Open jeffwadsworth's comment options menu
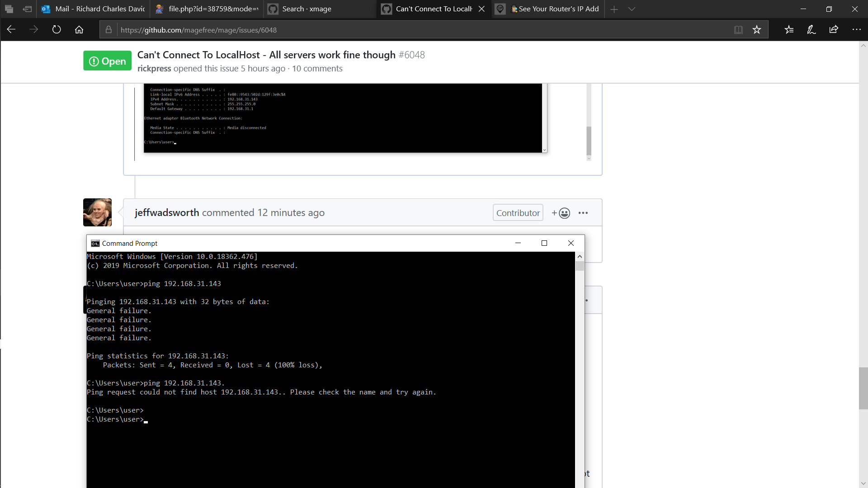 click(x=583, y=212)
